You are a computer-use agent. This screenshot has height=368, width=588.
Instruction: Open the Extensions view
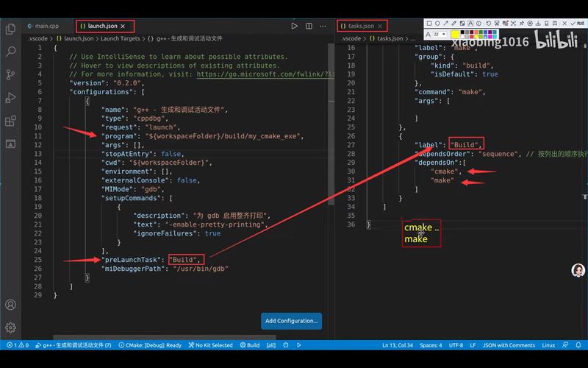click(x=10, y=121)
